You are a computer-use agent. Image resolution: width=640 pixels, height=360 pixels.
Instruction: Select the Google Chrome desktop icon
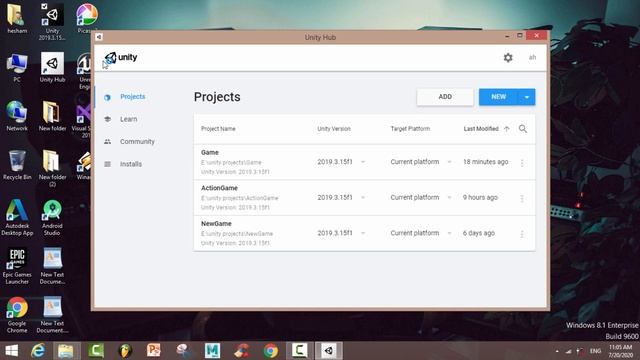click(x=17, y=315)
